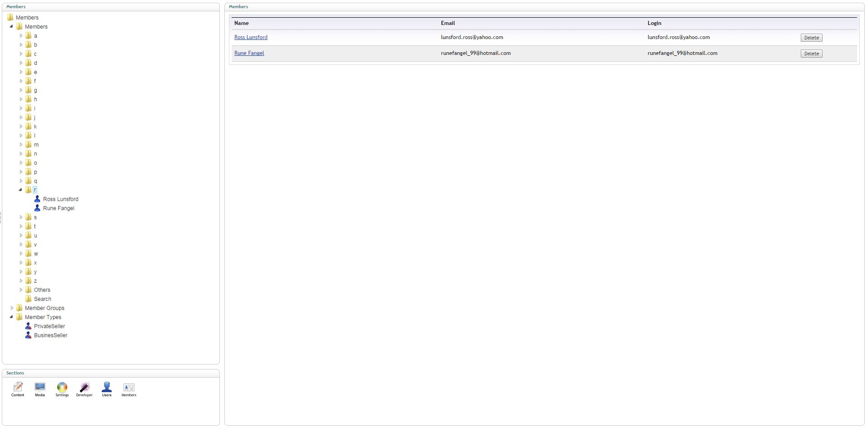This screenshot has height=433, width=868.
Task: Click the Others folder icon
Action: pyautogui.click(x=28, y=290)
